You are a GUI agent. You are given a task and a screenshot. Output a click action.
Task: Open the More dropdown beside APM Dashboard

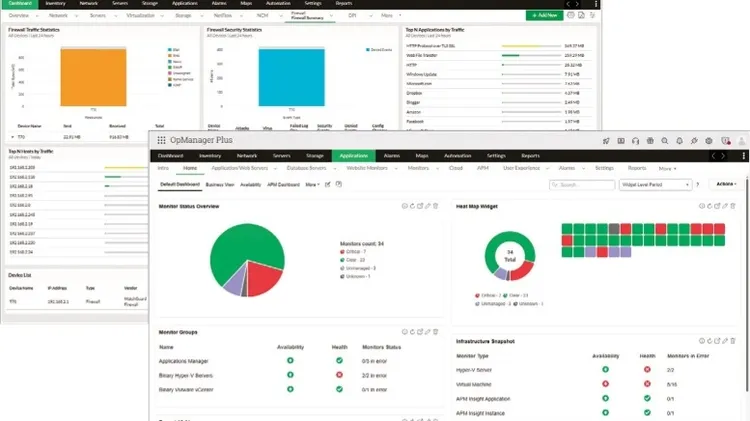[312, 185]
